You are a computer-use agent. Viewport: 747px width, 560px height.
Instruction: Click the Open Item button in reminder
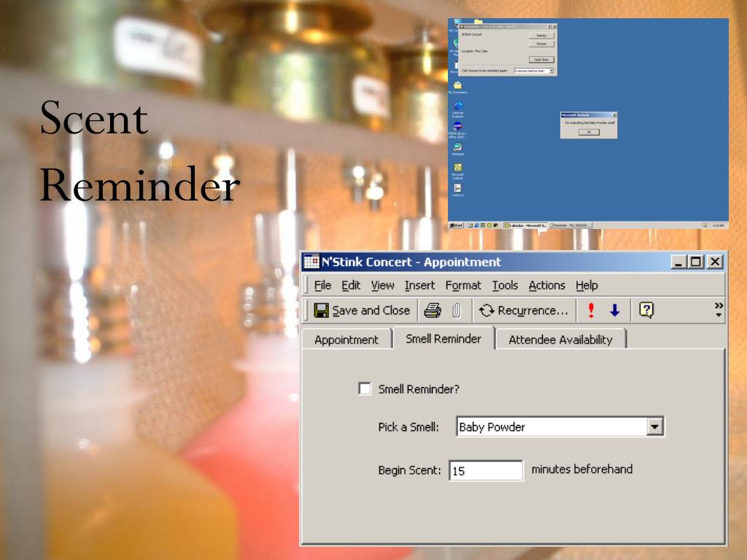(x=541, y=60)
